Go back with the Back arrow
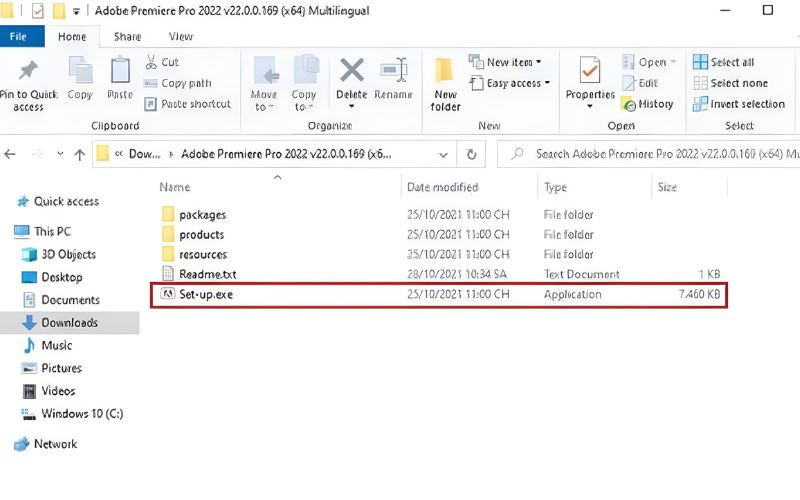Screen dimensions: 800x500 coord(10,154)
